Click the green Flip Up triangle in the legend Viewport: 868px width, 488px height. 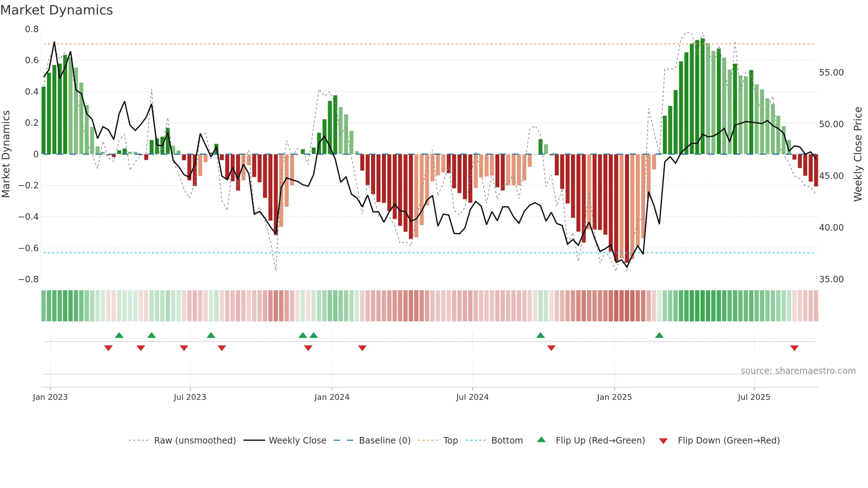coord(541,440)
